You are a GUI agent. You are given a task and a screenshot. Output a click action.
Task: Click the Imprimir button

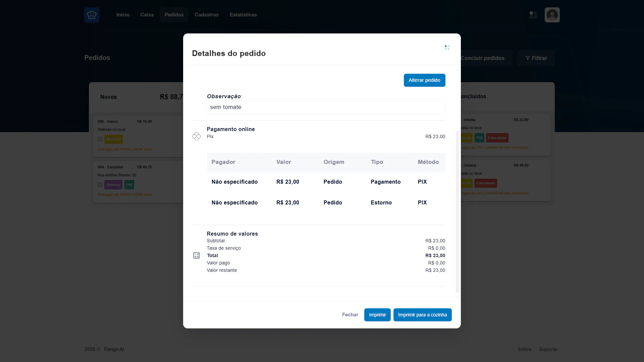point(377,315)
